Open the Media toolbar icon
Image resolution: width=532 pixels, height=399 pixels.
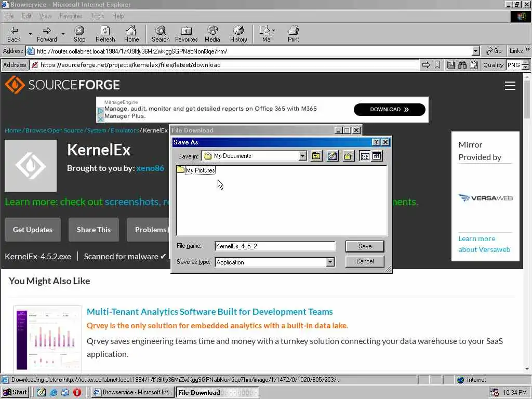[212, 34]
